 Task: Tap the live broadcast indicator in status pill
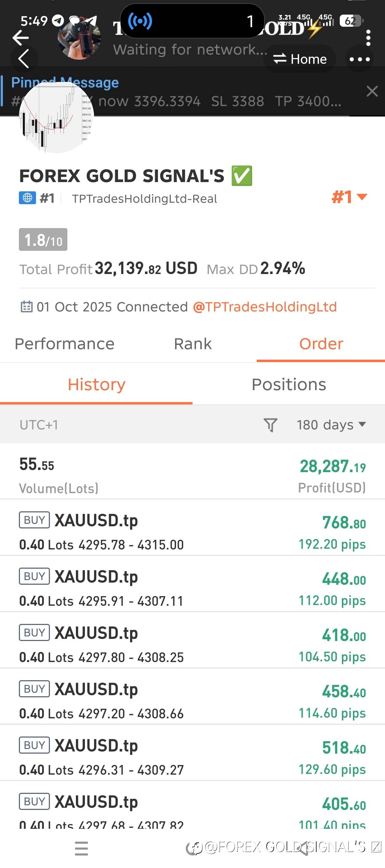point(140,21)
